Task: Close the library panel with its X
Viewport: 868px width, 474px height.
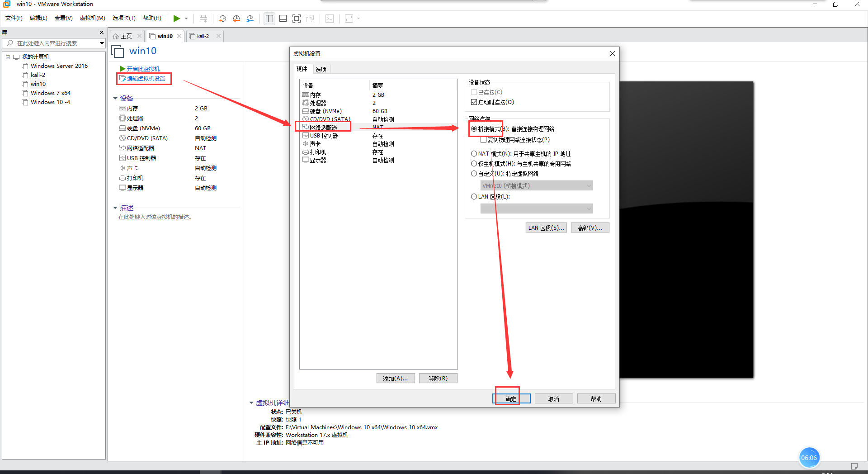Action: click(x=102, y=33)
